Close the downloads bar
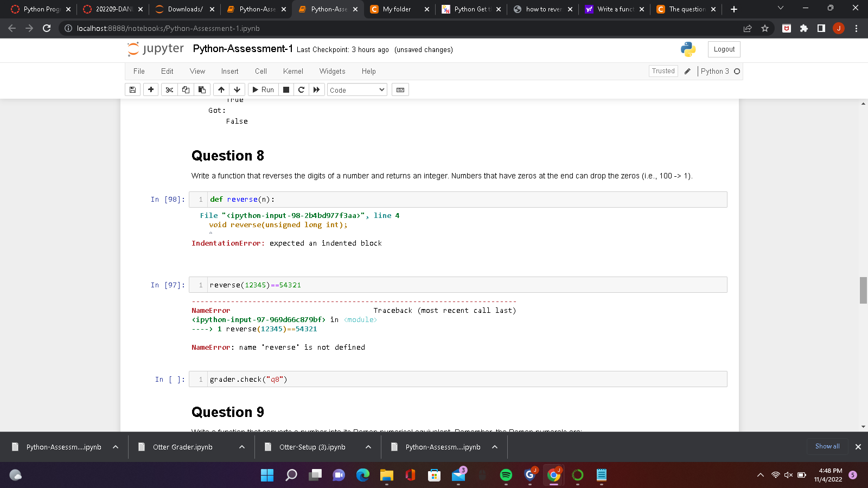 [x=858, y=447]
